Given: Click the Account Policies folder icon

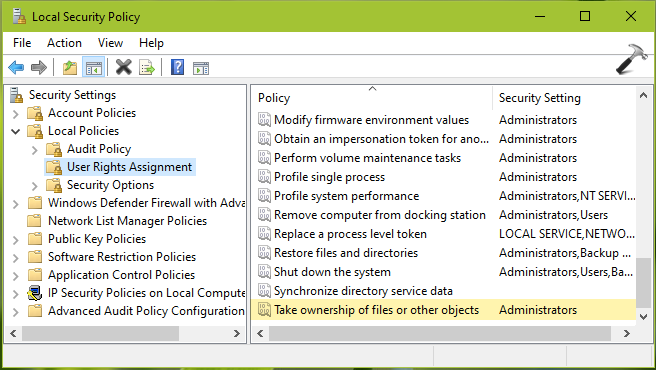Looking at the screenshot, I should [35, 113].
